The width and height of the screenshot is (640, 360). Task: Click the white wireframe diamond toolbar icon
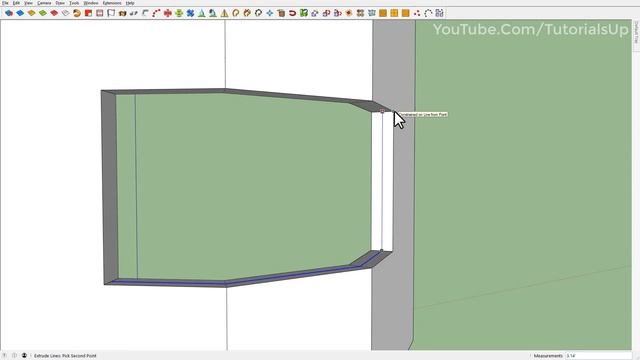tap(65, 13)
